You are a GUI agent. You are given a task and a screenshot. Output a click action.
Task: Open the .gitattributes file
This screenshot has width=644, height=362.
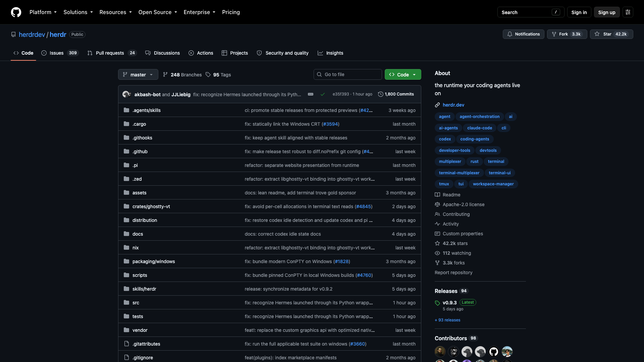[x=146, y=344]
